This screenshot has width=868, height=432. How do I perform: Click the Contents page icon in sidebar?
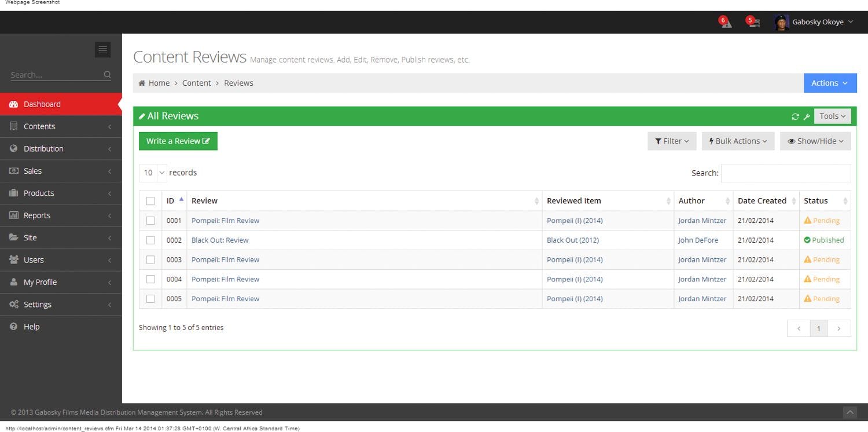(x=14, y=126)
